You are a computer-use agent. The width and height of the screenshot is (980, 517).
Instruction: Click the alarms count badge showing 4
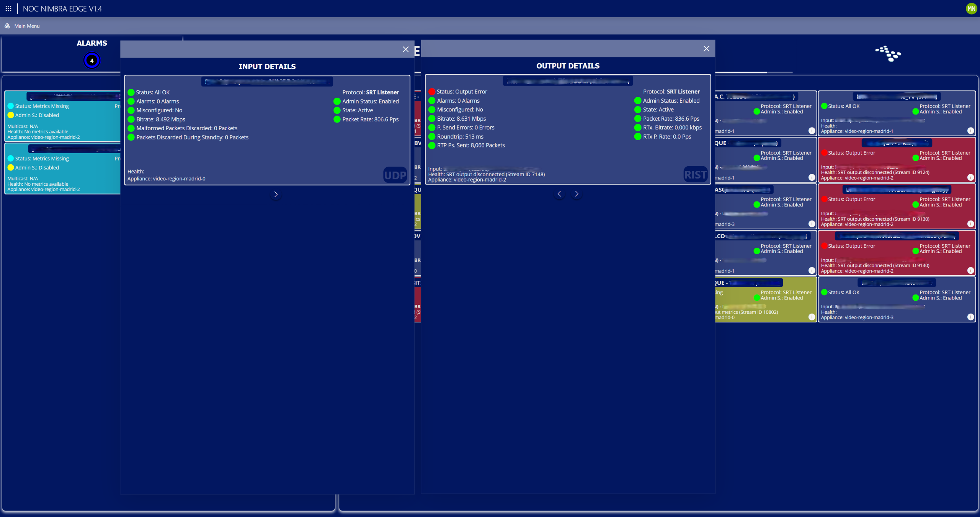tap(92, 61)
